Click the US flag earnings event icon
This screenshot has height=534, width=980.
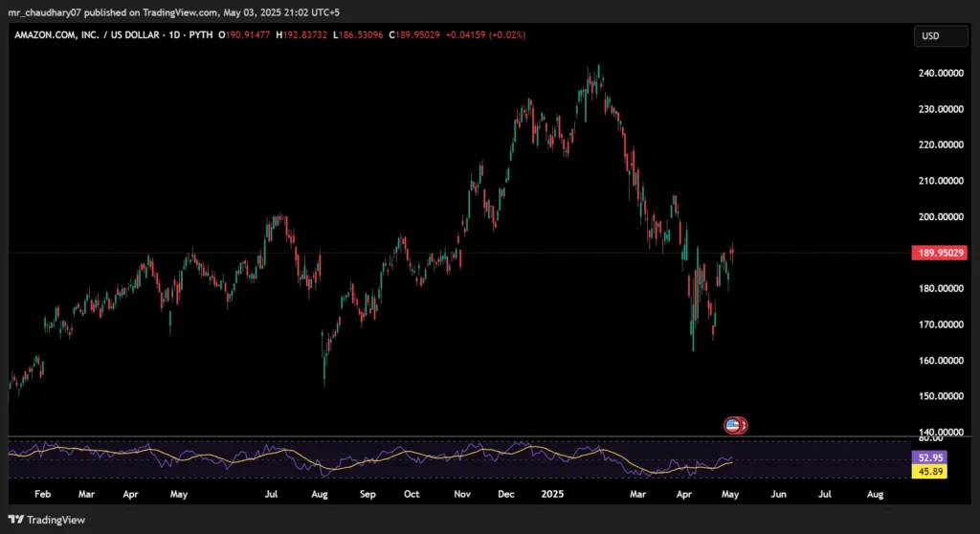coord(732,425)
